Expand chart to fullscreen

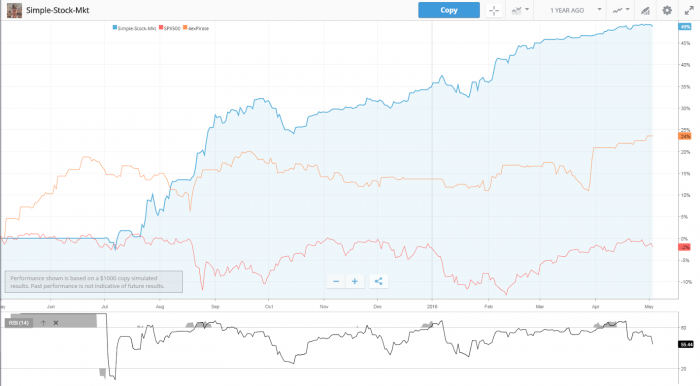[689, 10]
